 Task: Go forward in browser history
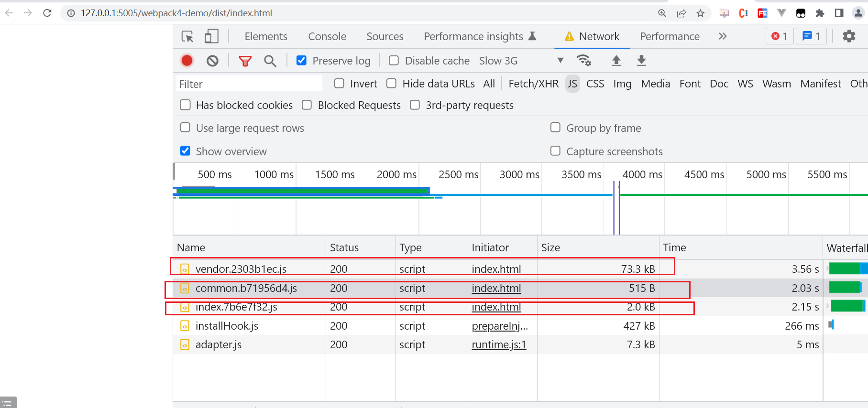coord(28,13)
